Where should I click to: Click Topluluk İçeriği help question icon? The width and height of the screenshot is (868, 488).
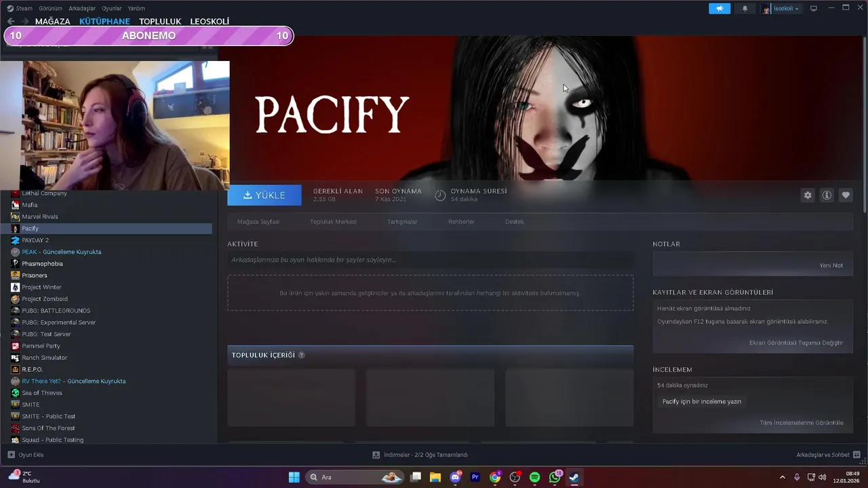point(301,355)
